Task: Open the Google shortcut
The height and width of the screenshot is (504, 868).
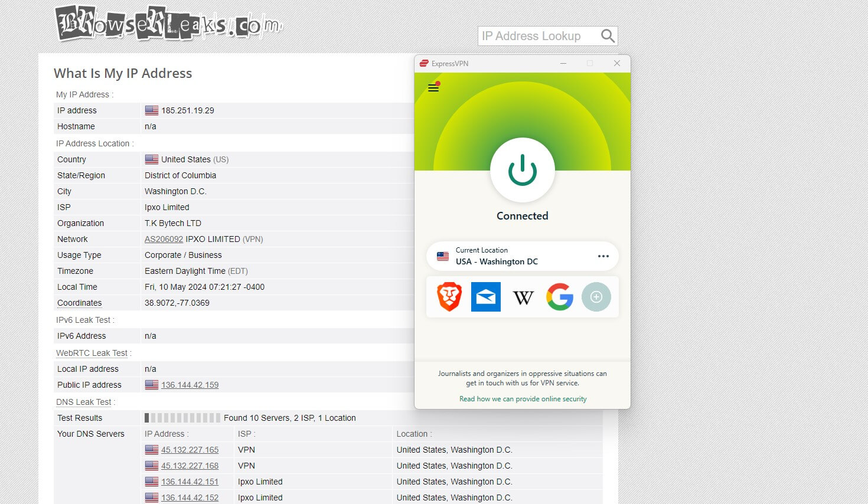Action: (x=560, y=297)
